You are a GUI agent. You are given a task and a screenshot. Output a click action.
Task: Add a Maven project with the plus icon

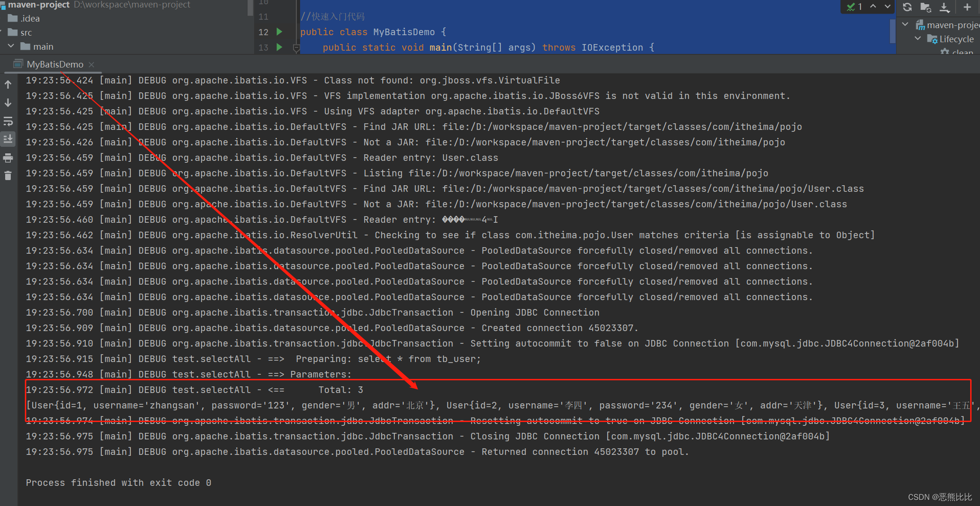click(x=967, y=7)
